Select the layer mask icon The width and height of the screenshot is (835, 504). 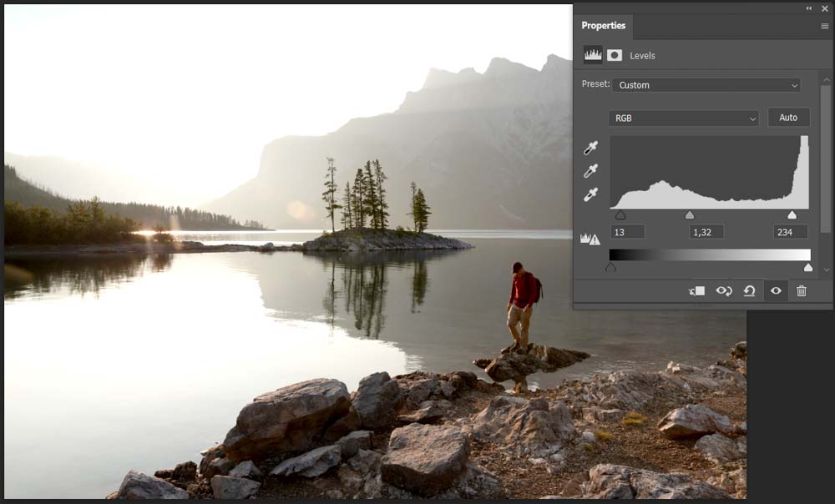pyautogui.click(x=614, y=55)
